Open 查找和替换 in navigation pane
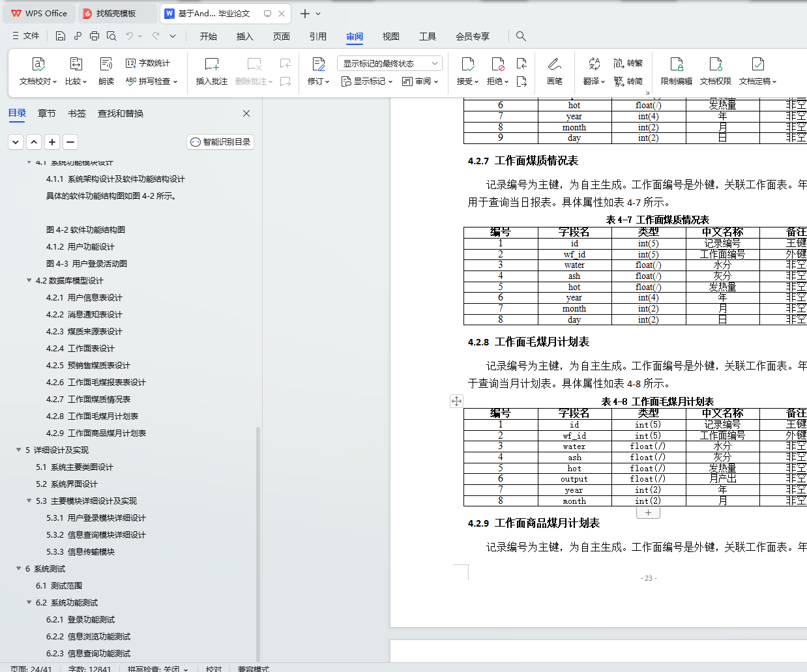The height and width of the screenshot is (672, 807). point(121,113)
